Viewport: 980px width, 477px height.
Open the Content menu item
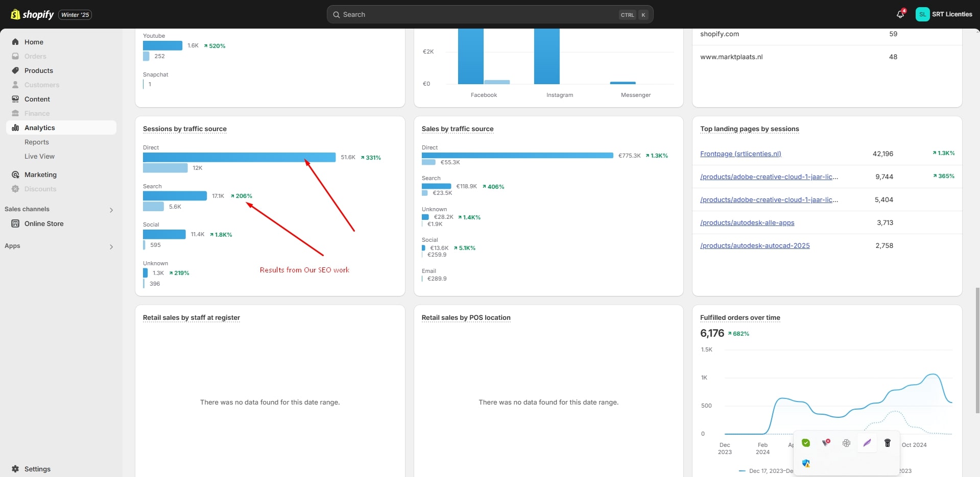coord(37,99)
